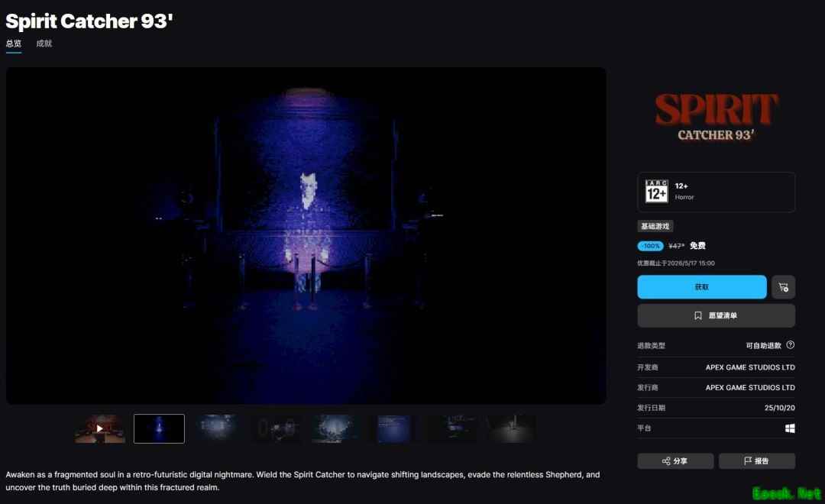Open publisher APEX GAME STUDIOS LTD link
825x504 pixels.
click(x=750, y=388)
